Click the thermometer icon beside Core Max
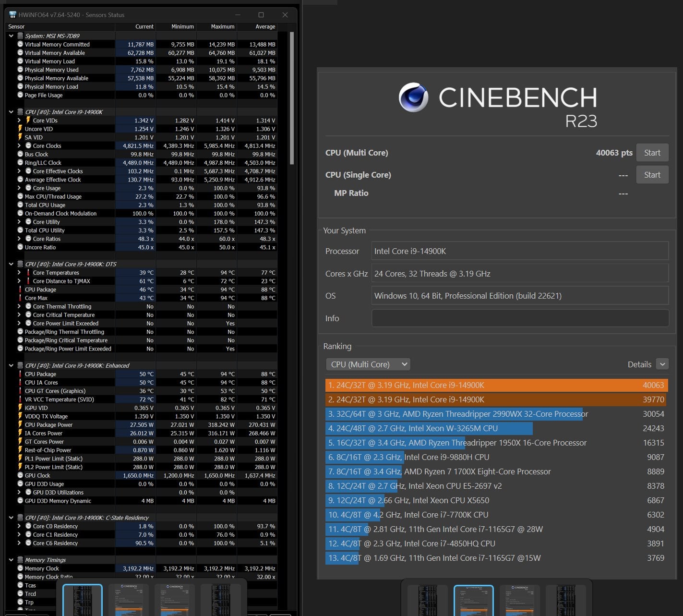683x616 pixels. coord(20,298)
